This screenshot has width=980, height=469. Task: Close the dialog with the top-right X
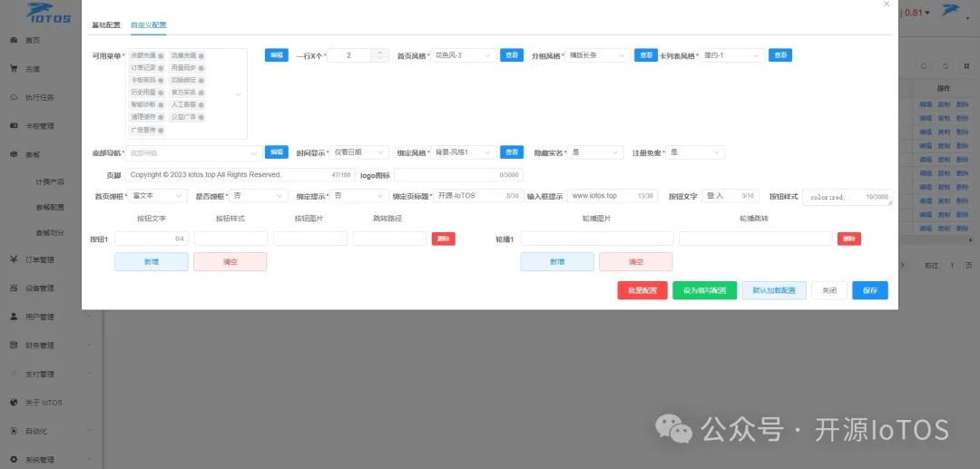887,4
